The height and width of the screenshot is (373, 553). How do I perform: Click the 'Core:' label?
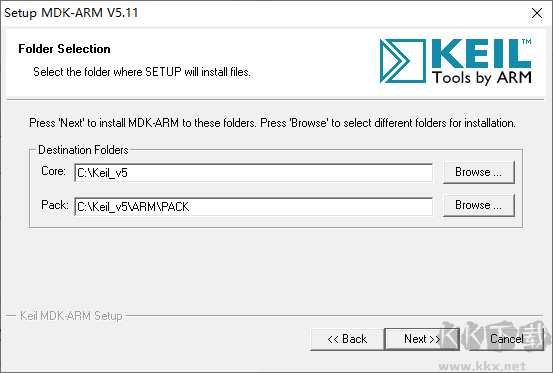[x=53, y=171]
